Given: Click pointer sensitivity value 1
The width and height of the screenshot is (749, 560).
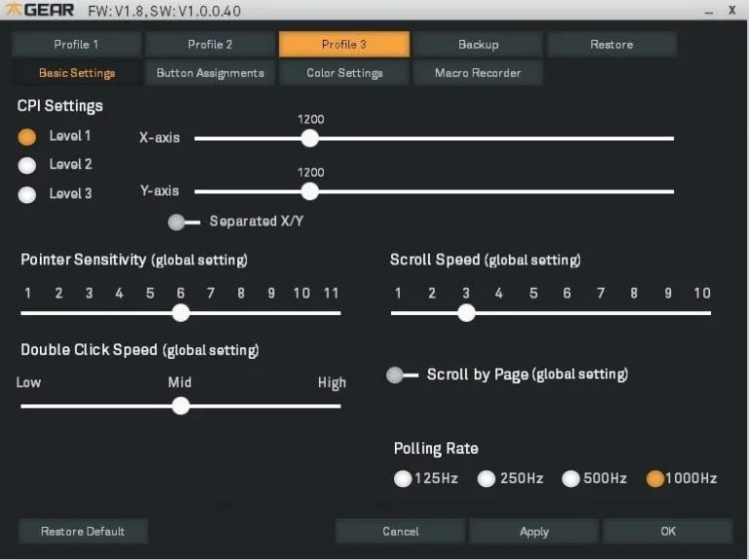Looking at the screenshot, I should tap(27, 293).
